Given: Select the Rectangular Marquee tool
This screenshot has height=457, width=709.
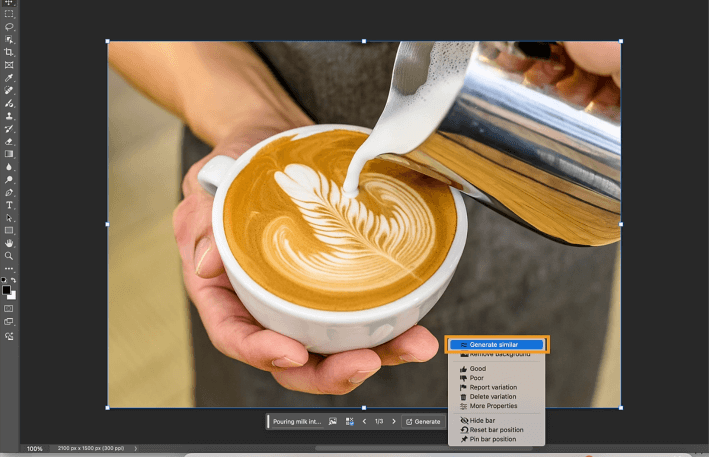Looking at the screenshot, I should (x=9, y=15).
